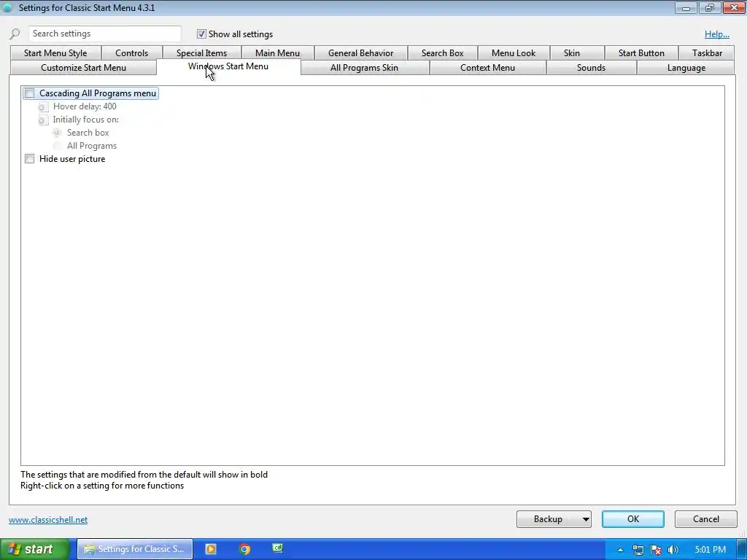Switch to the Start Menu Style tab
747x560 pixels.
(x=55, y=52)
